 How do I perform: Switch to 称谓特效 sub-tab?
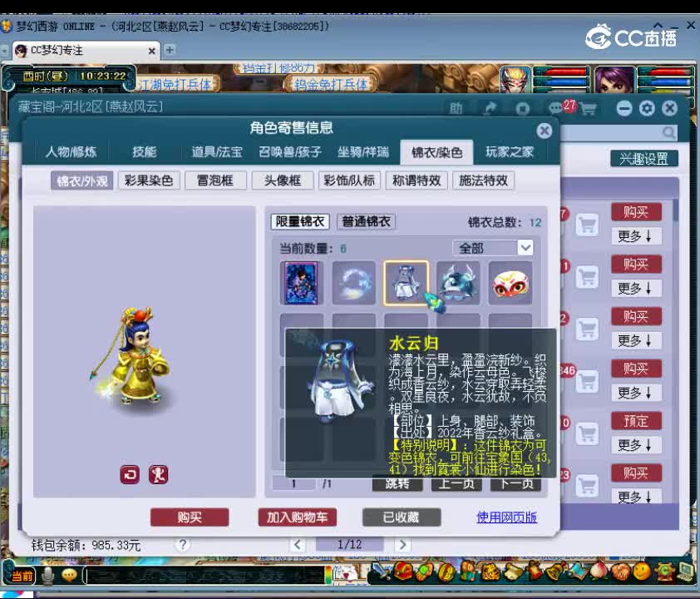(417, 181)
